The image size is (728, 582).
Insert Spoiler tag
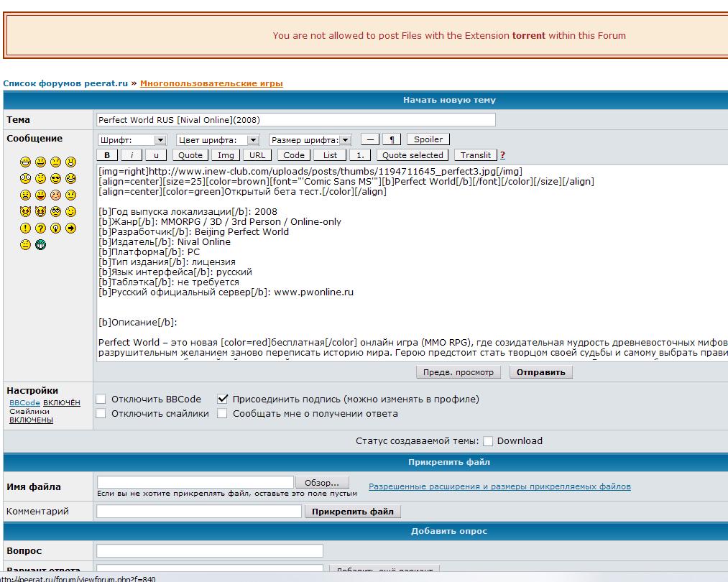pyautogui.click(x=428, y=139)
